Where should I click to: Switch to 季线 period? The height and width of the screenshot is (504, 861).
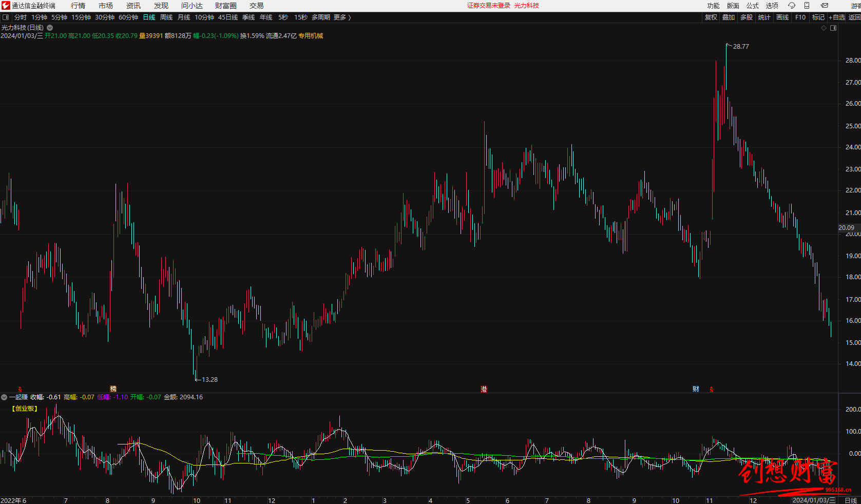[248, 17]
